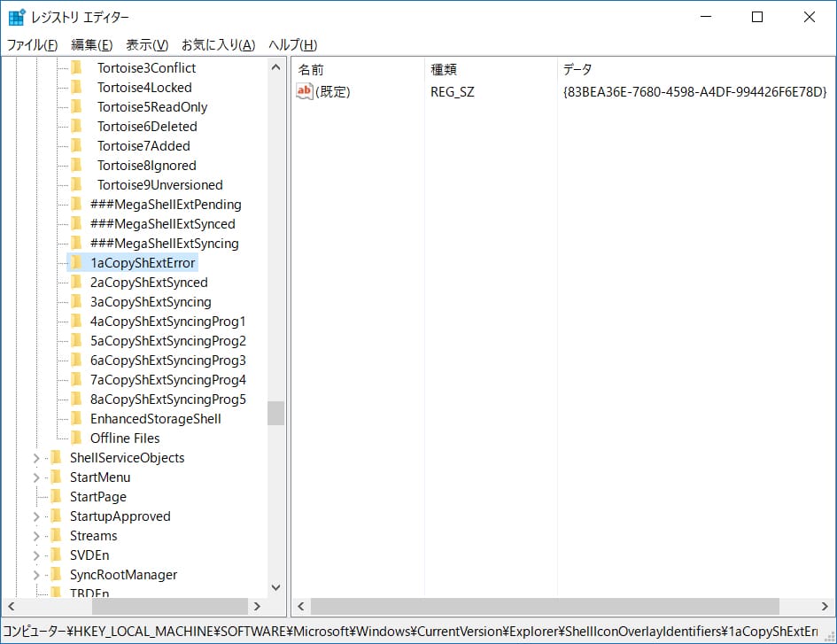Screen dimensions: 837x644
Task: Click values pane horizontal scrollbar thumb
Action: (545, 606)
